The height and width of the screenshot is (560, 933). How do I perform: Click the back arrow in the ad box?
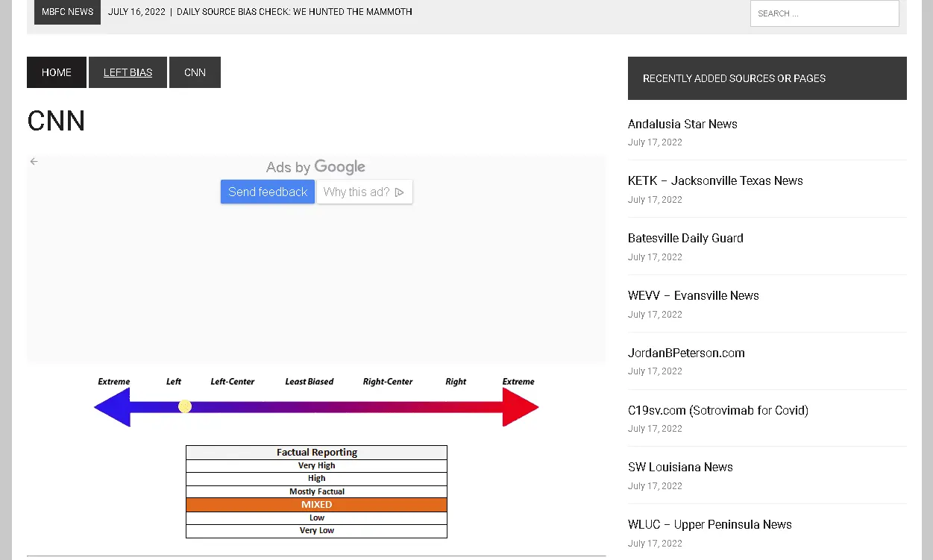(x=34, y=162)
